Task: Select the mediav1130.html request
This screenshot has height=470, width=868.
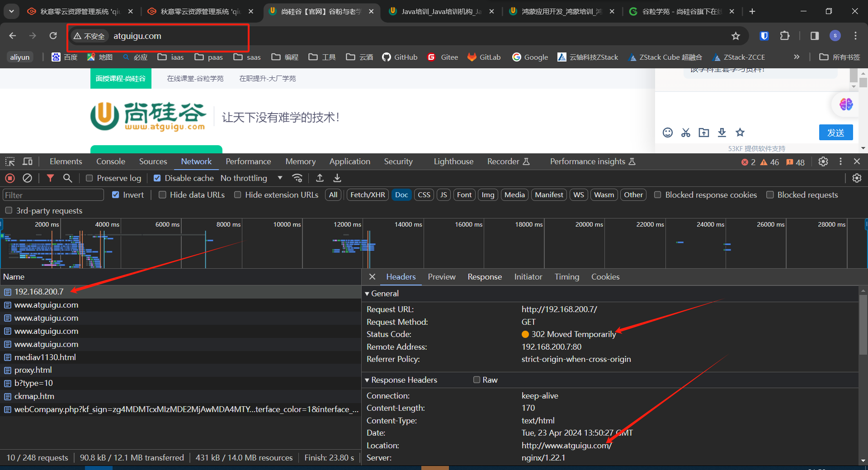Action: point(181,357)
